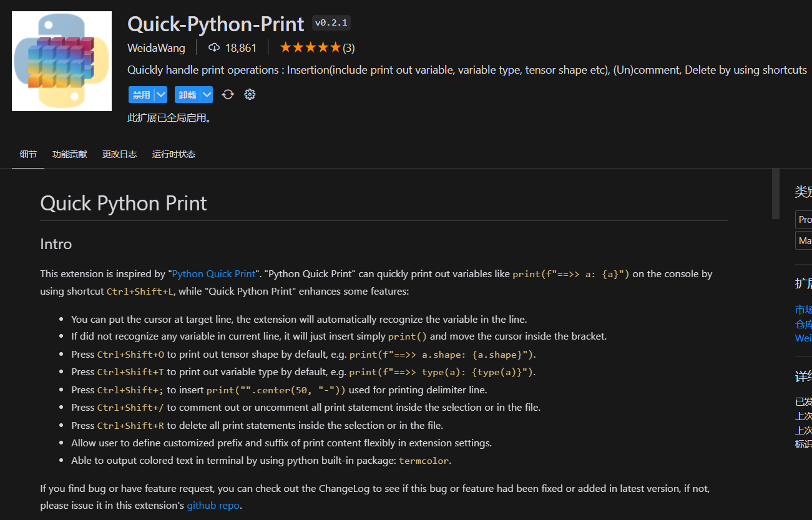Click the Ctrl+Shift+/ shortcut text
The height and width of the screenshot is (520, 812).
click(130, 408)
